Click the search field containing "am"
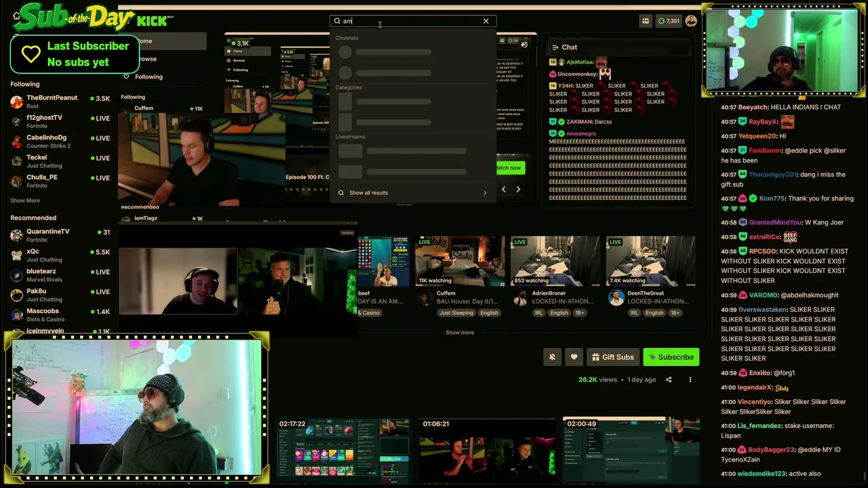The width and height of the screenshot is (868, 488). tap(413, 21)
